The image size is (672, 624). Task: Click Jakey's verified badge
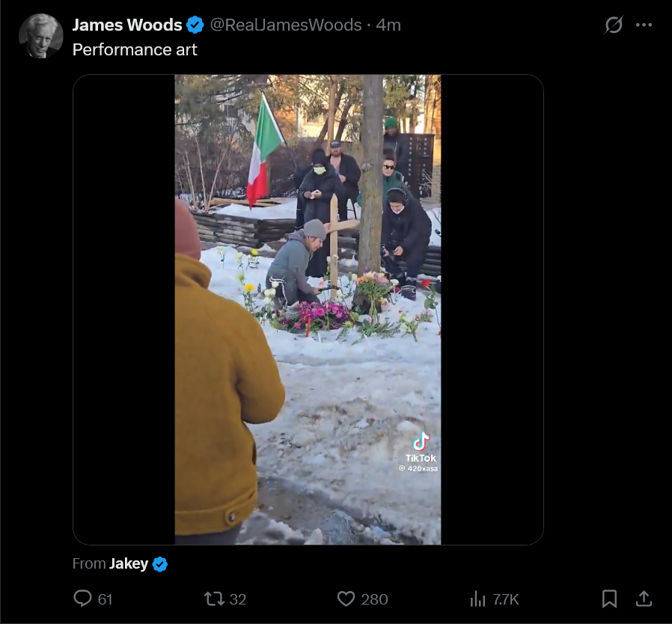click(160, 564)
